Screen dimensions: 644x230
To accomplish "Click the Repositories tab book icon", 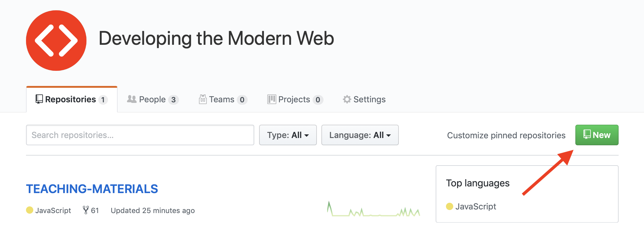I will click(39, 99).
